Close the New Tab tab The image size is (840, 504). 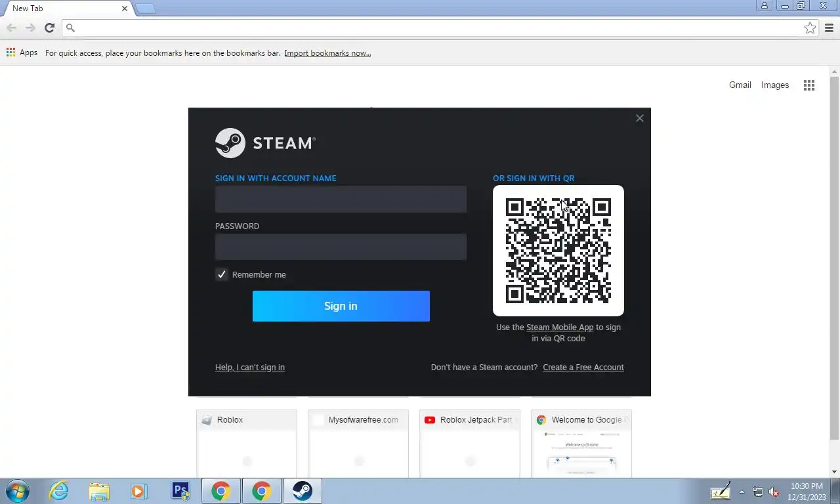(x=125, y=9)
